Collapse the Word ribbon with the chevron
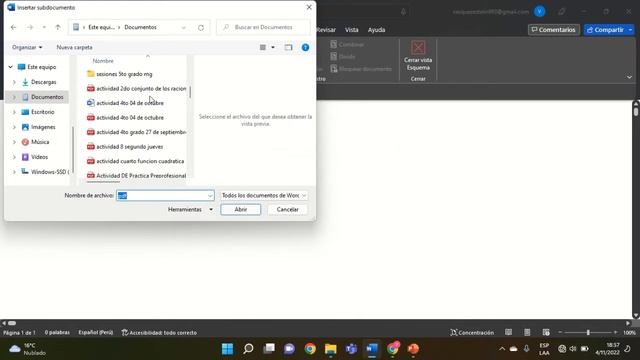The width and height of the screenshot is (640, 360). click(629, 77)
